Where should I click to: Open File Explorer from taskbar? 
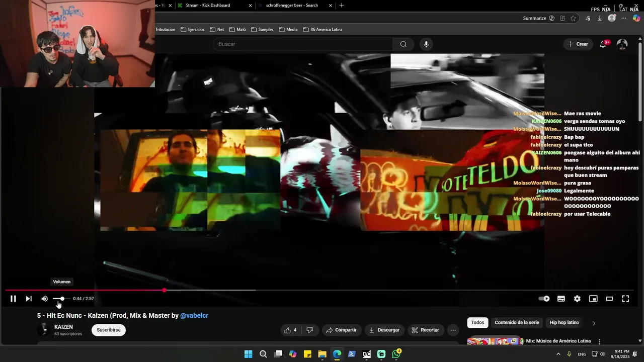[x=322, y=354]
